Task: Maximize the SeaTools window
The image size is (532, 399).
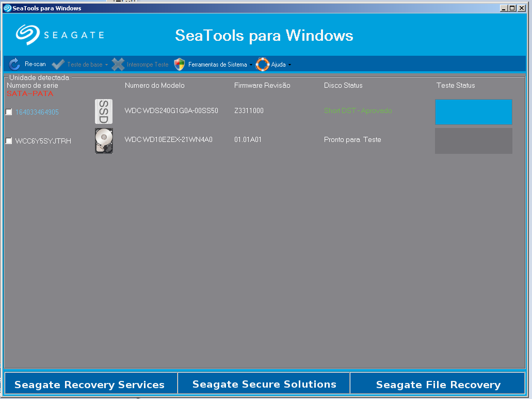Action: click(512, 8)
